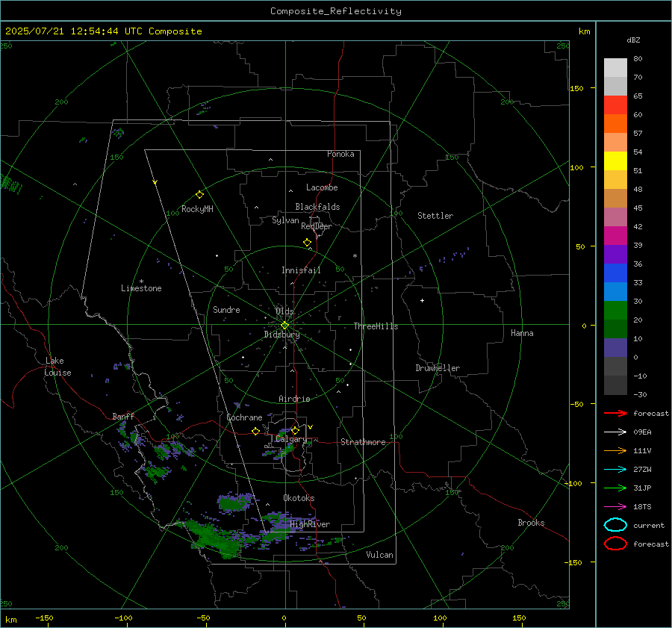Click the Limestone label on map
The width and height of the screenshot is (672, 628).
tap(141, 288)
